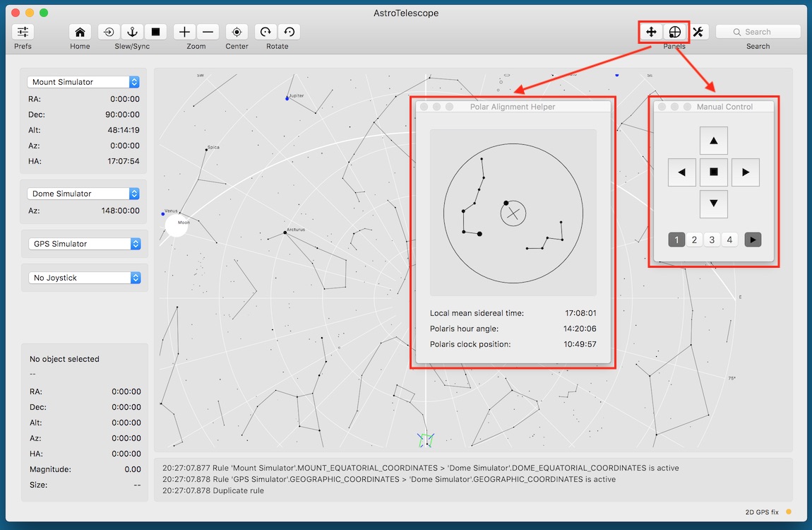
Task: Click the Spica star label
Action: click(x=213, y=147)
